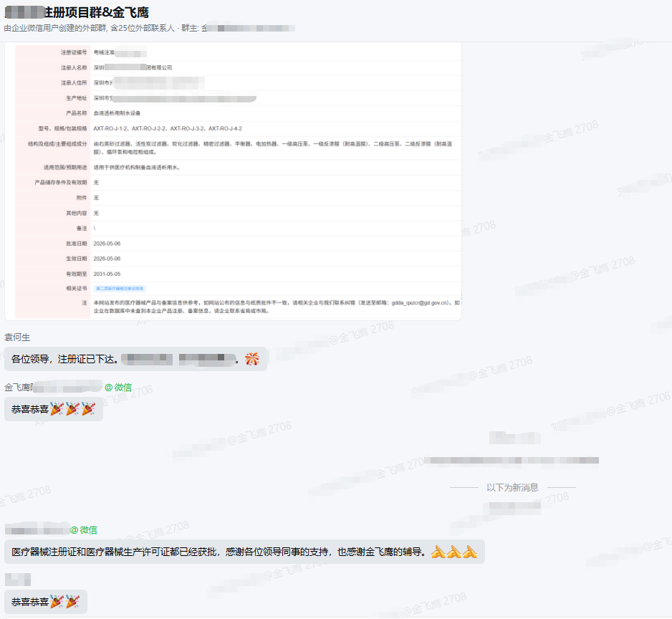Click the group subtitle mentioning 含25位外部联系人
Image resolution: width=672 pixels, height=619 pixels.
149,28
